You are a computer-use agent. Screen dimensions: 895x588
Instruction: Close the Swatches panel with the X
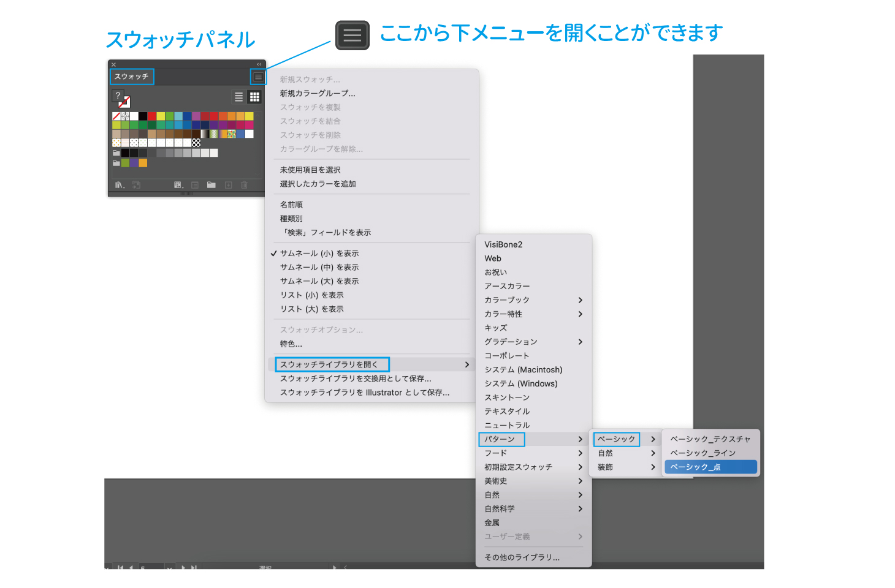tap(113, 64)
